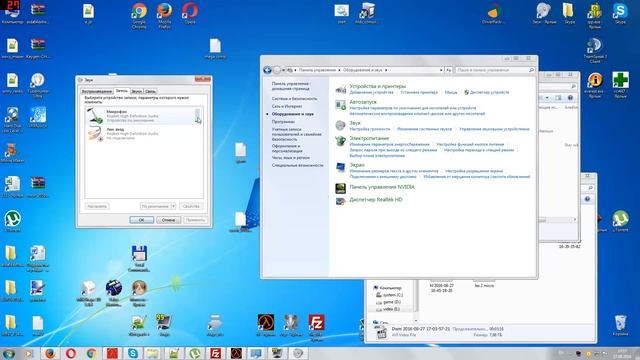Click the Firefox icon in the taskbar
Image resolution: width=640 pixels, height=360 pixels.
point(50,353)
